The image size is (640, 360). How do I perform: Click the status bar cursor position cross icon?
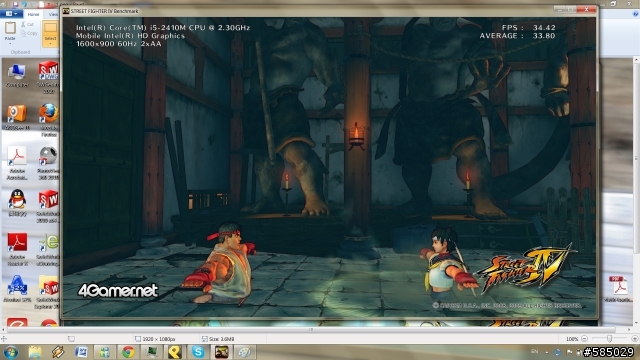(4, 339)
